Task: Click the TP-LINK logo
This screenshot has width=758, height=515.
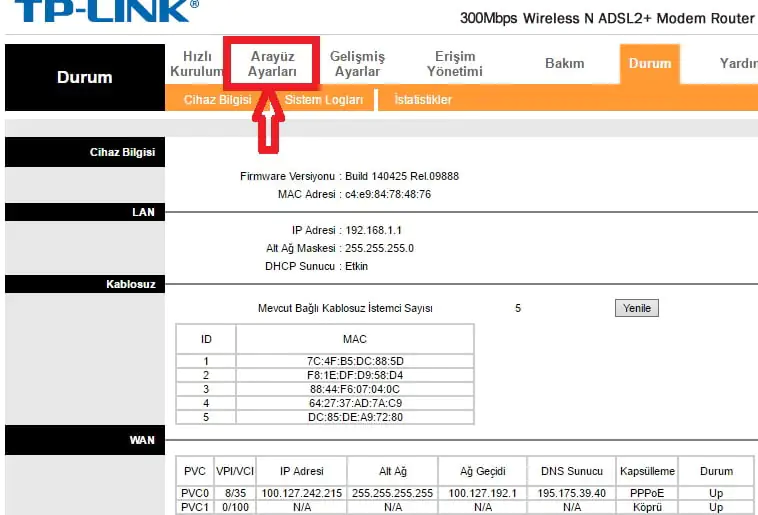Action: coord(106,11)
